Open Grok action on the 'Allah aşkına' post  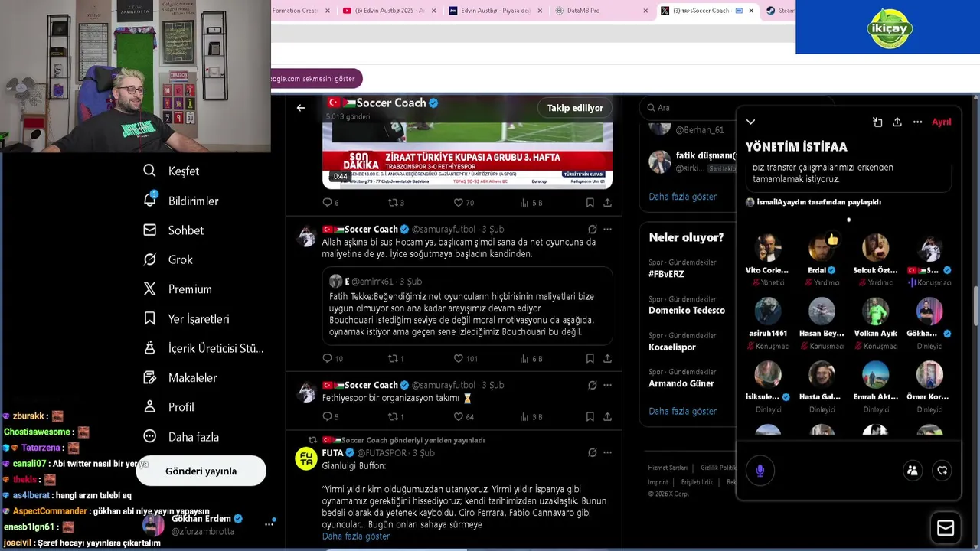(592, 229)
